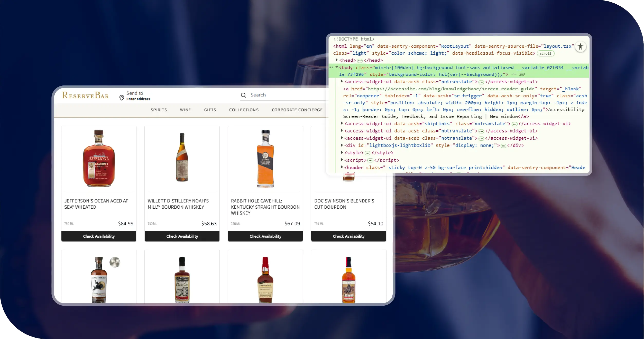Viewport: 644px width, 339px height.
Task: Click the ellipsis badge next to head tag
Action: (360, 61)
